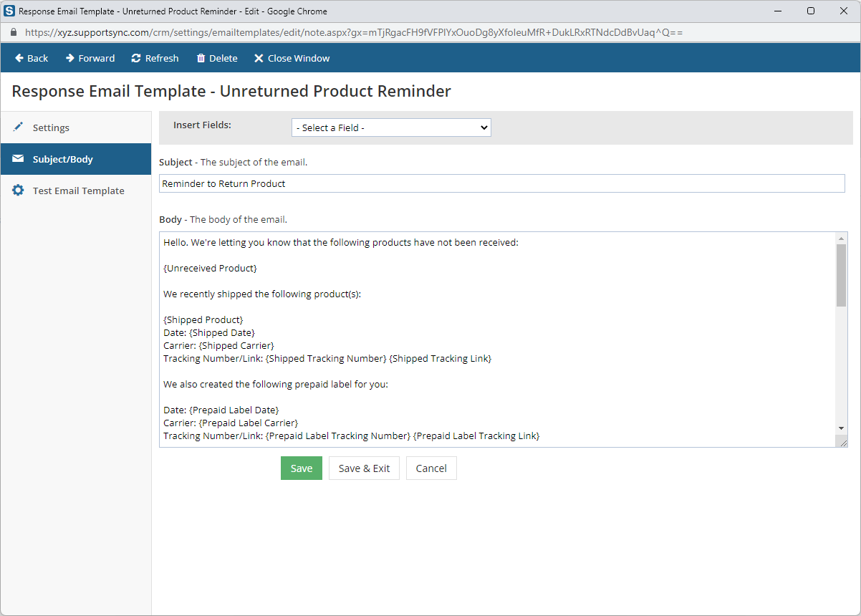Click the Save & Exit button
Image resolution: width=861 pixels, height=616 pixels.
point(364,468)
